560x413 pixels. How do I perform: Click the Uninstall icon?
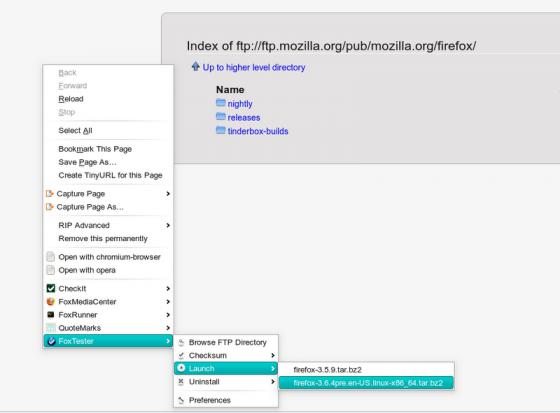pos(181,382)
